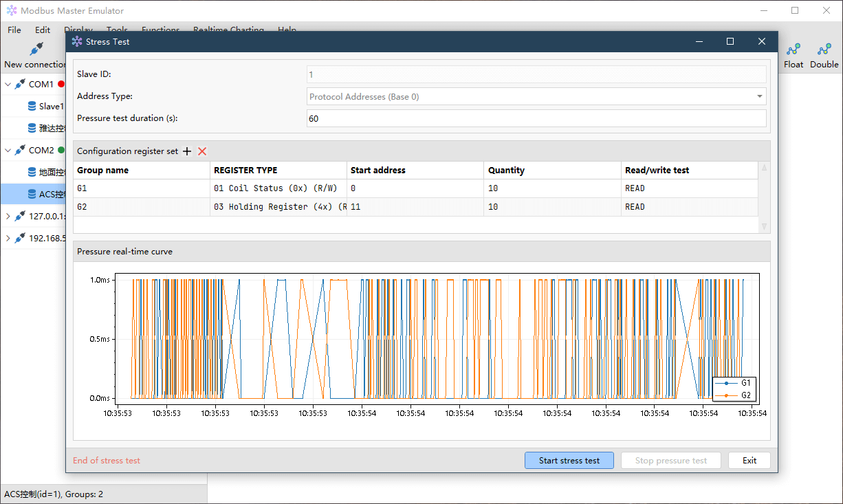Open the Address Type dropdown

coord(536,97)
